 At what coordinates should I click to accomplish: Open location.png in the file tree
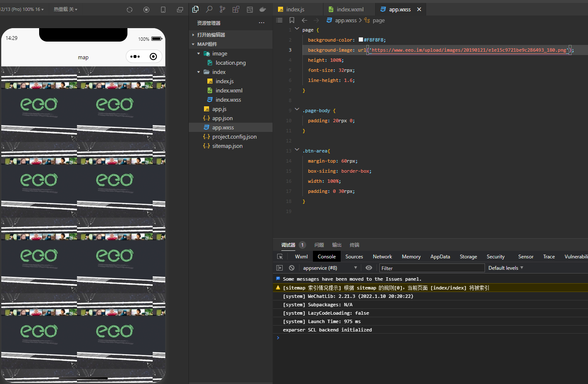(x=230, y=63)
